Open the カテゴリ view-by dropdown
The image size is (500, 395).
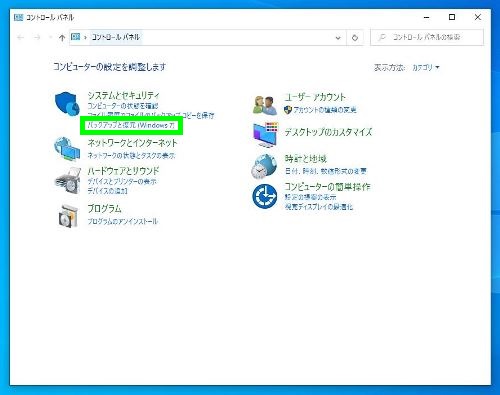pyautogui.click(x=426, y=67)
